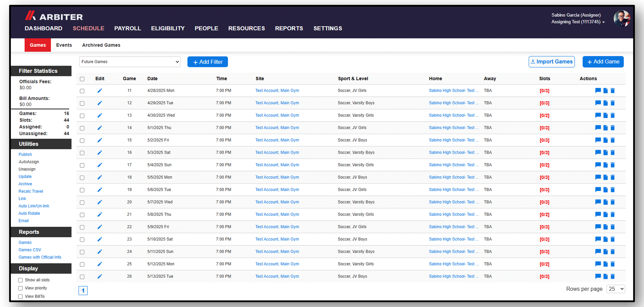This screenshot has height=307, width=644.
Task: Open the Settings menu
Action: 328,28
